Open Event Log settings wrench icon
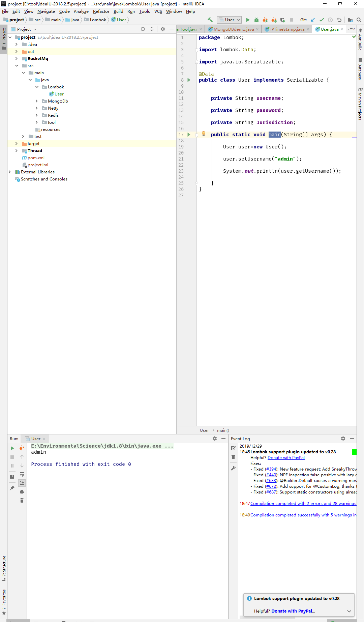This screenshot has width=364, height=622. tap(233, 468)
